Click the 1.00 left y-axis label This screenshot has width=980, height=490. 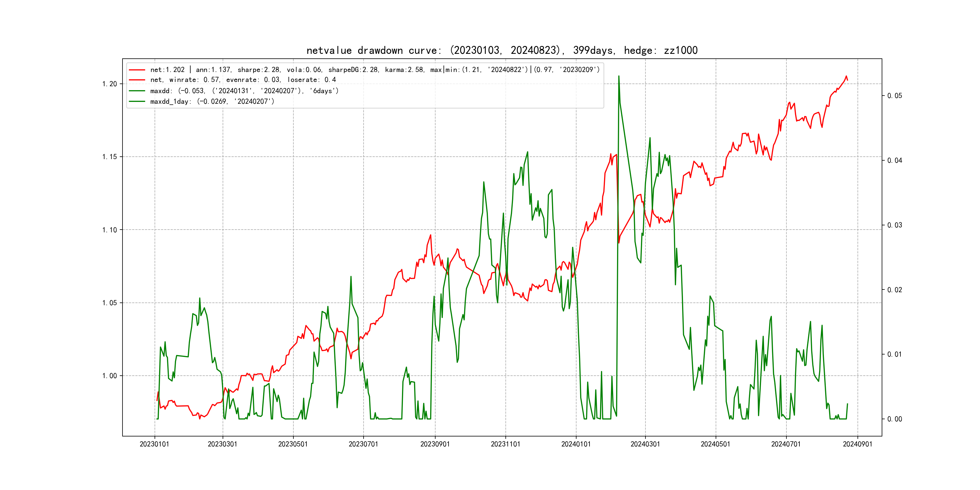click(x=109, y=376)
